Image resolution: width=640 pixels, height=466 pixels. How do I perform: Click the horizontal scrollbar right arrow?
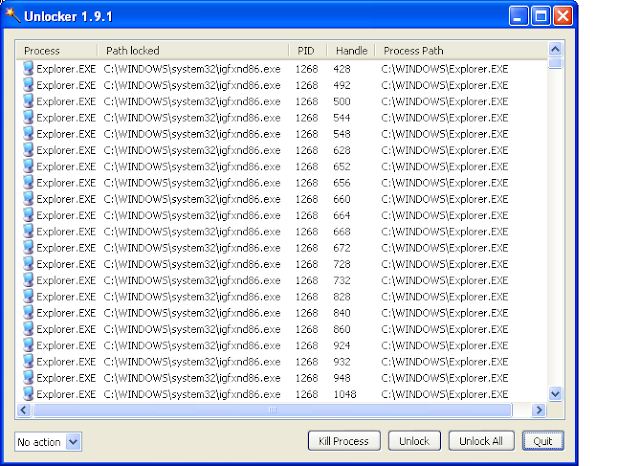click(539, 410)
